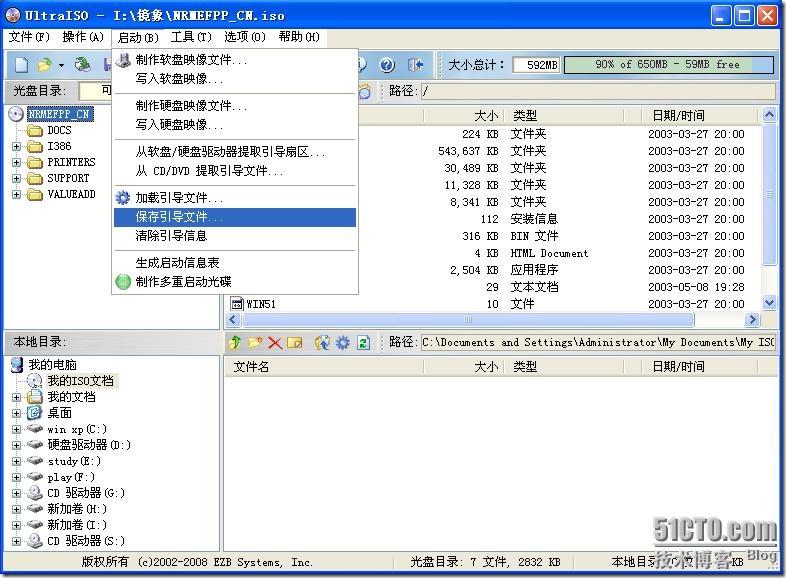Click the WIN51 file icon
Image resolution: width=786 pixels, height=578 pixels.
pyautogui.click(x=236, y=304)
